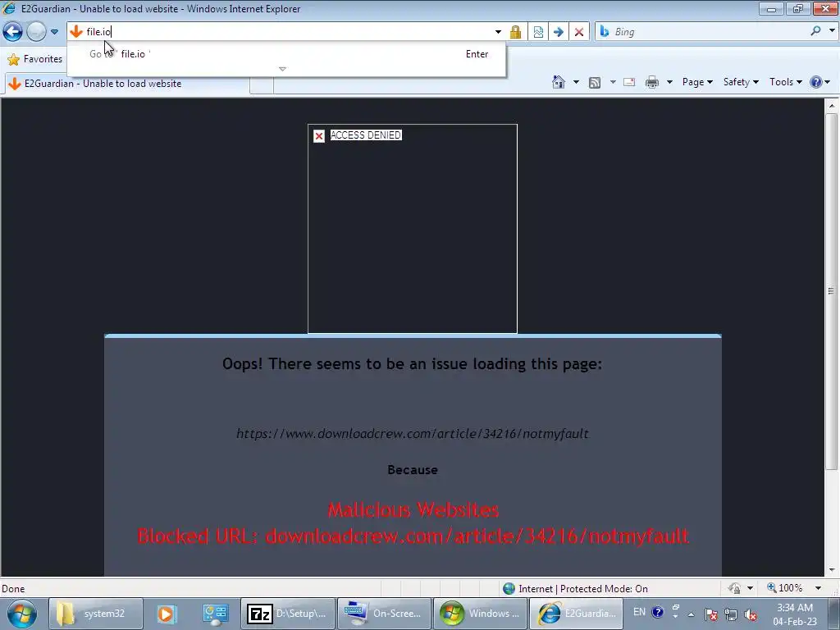
Task: Open the Print dropdown arrow
Action: [x=669, y=82]
